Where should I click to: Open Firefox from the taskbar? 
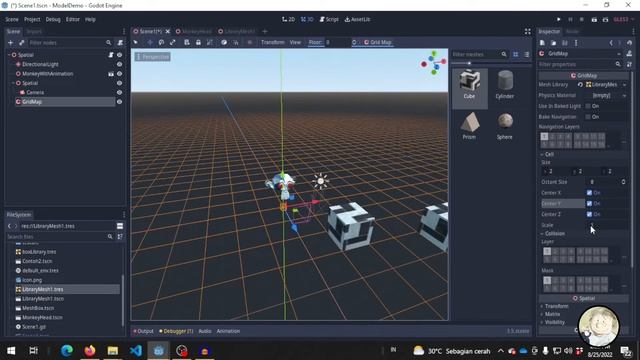pyautogui.click(x=90, y=350)
